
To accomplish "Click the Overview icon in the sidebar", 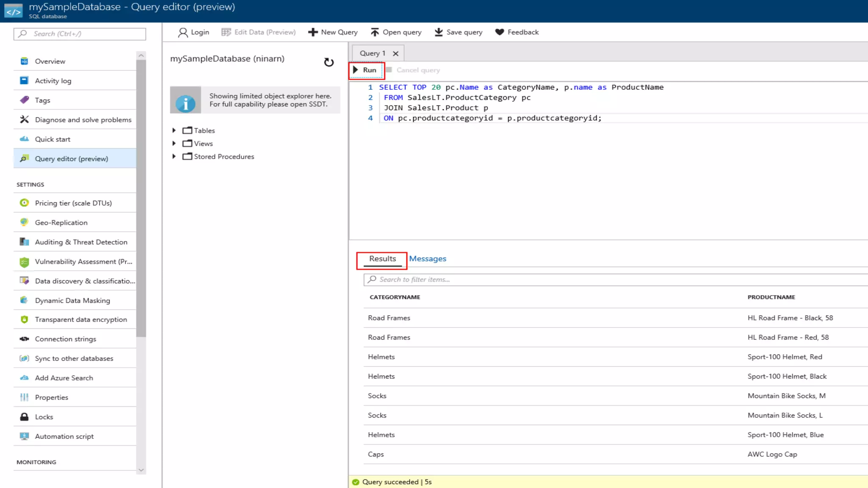I will coord(24,61).
